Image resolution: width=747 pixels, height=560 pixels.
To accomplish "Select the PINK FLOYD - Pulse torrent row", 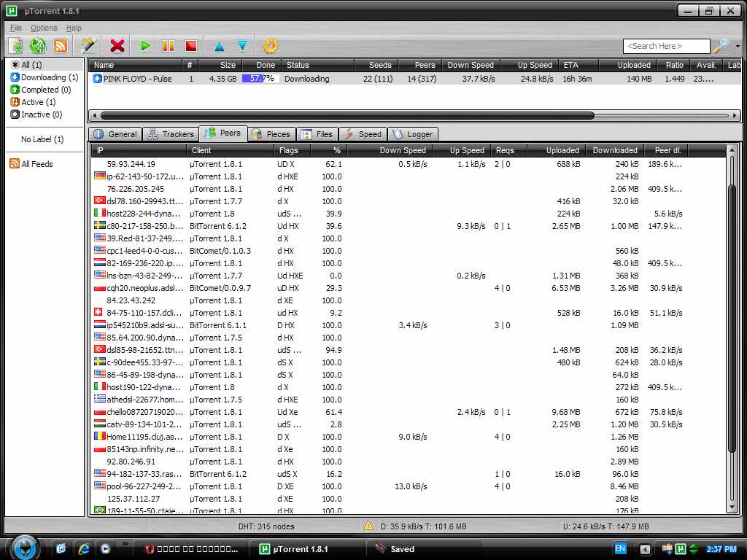I will tap(414, 79).
